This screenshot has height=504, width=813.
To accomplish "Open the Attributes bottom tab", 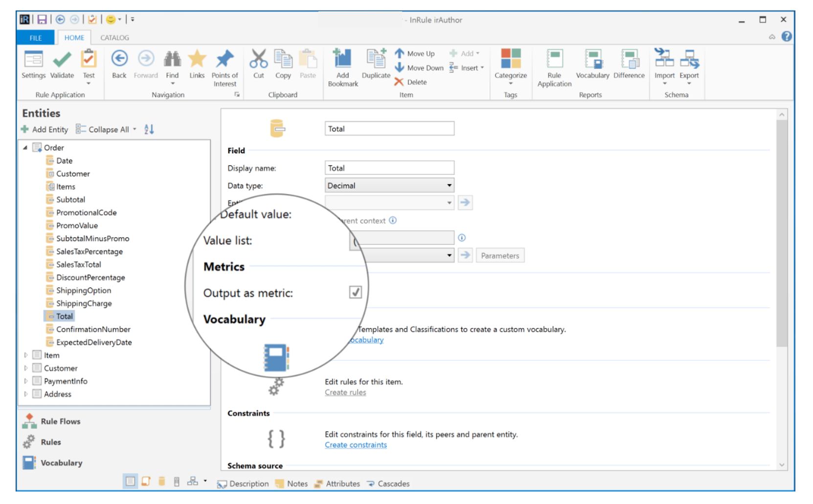I will [x=337, y=483].
